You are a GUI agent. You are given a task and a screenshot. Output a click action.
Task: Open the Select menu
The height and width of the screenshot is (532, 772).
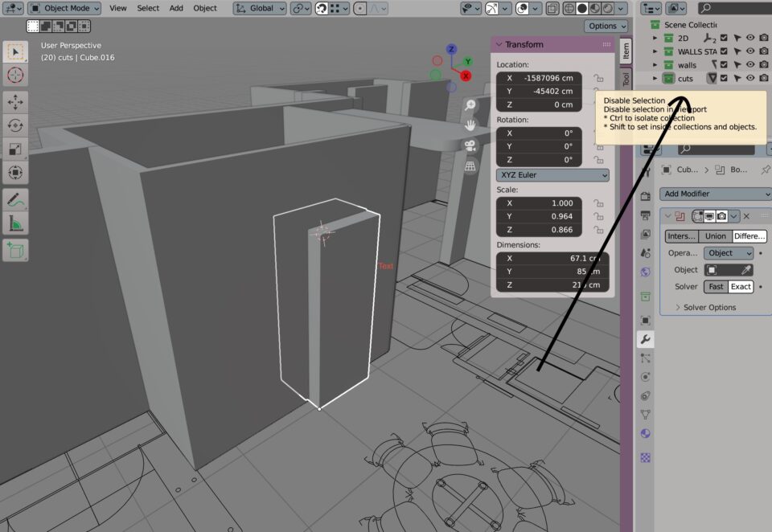[148, 8]
